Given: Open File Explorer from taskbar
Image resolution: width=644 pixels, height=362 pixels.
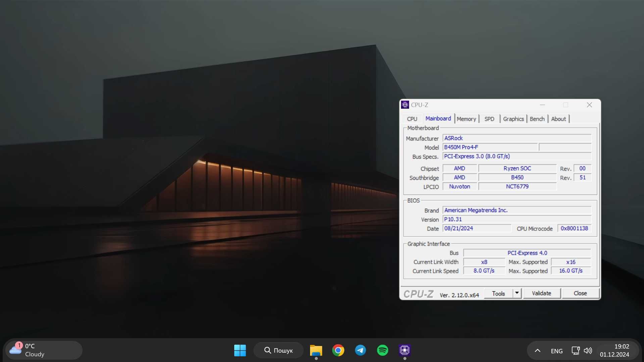Looking at the screenshot, I should [x=316, y=350].
